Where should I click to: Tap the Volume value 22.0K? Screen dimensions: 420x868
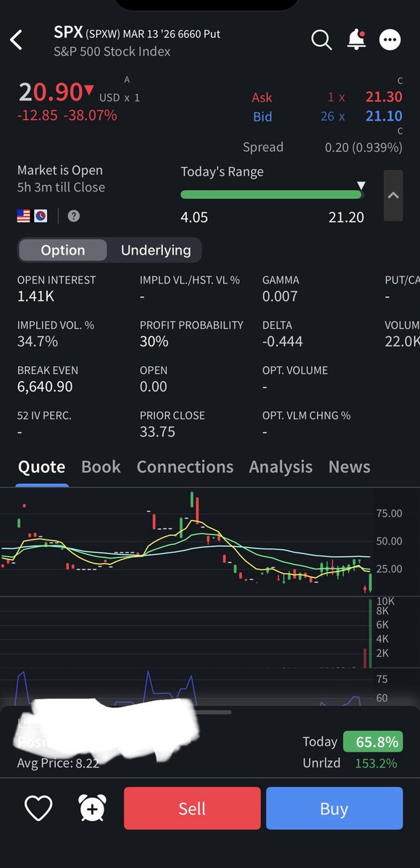point(402,341)
